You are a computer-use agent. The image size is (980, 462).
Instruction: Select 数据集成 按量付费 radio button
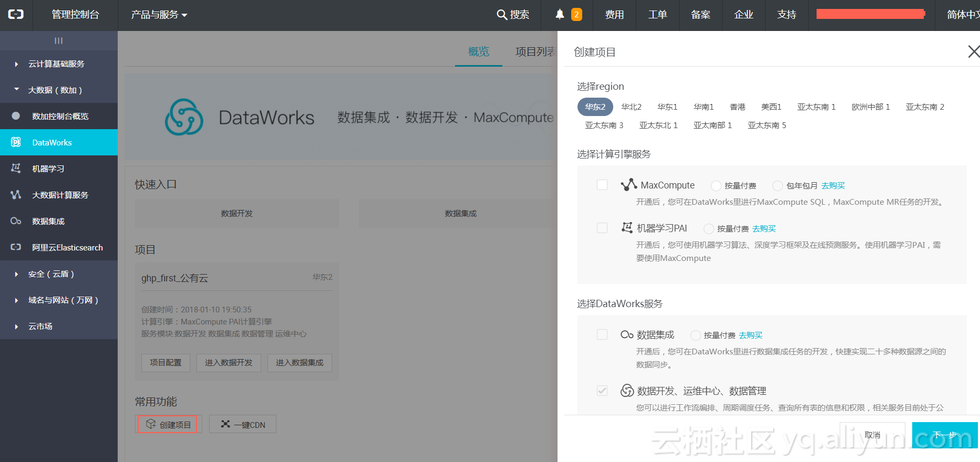tap(695, 335)
